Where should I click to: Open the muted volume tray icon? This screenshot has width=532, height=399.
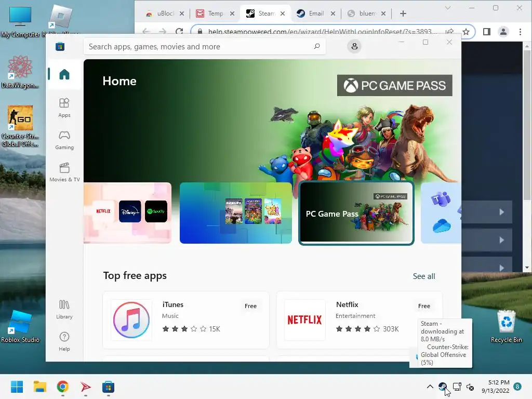470,387
